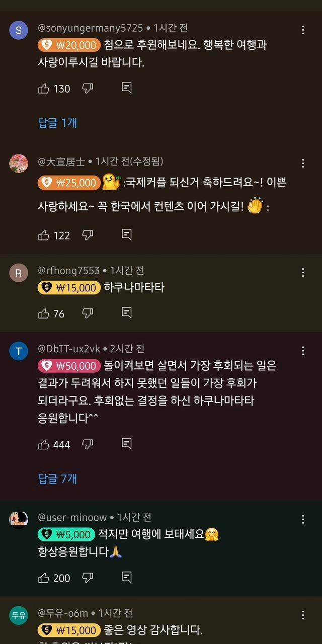This screenshot has height=644, width=322.
Task: Like the ₩5,000 comment by @user-minoow
Action: coord(44,578)
